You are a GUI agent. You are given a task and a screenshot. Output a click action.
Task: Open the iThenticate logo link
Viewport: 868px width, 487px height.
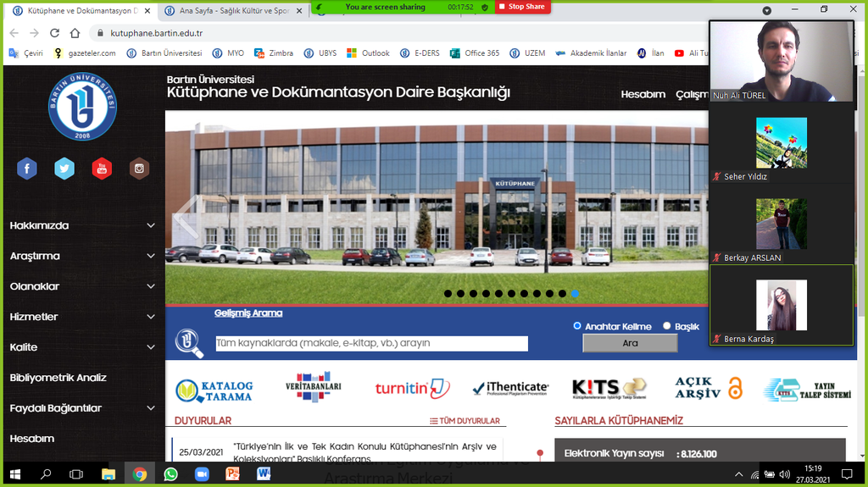[510, 389]
